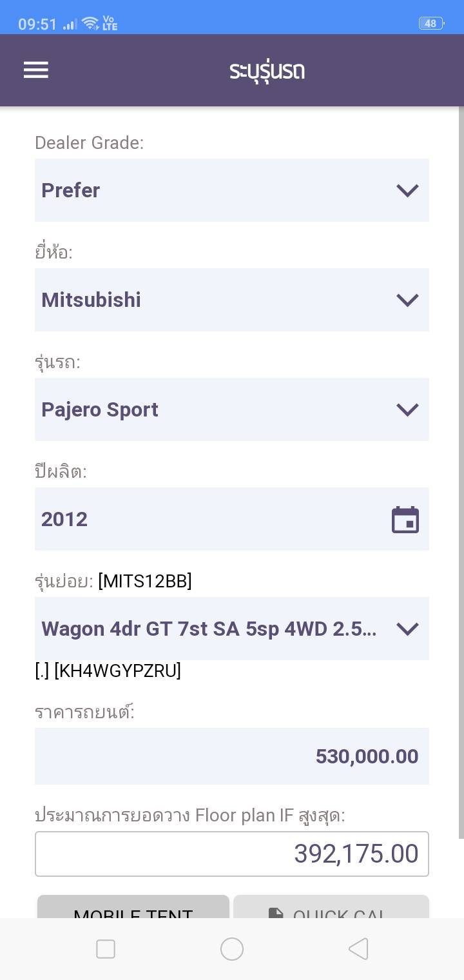The width and height of the screenshot is (464, 980).
Task: Expand the Dealer Grade dropdown chevron
Action: tap(407, 190)
